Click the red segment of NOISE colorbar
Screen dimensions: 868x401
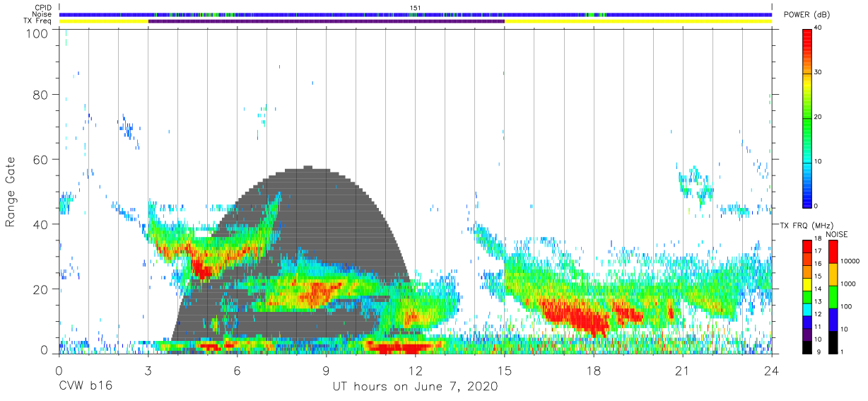[834, 252]
